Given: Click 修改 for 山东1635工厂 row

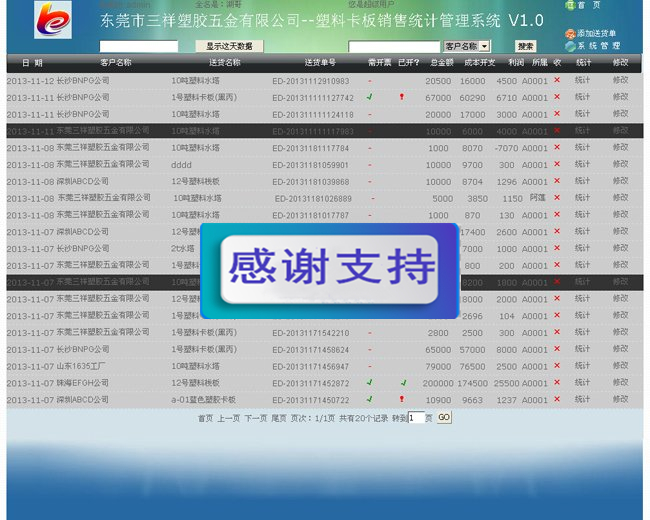Looking at the screenshot, I should [x=621, y=365].
